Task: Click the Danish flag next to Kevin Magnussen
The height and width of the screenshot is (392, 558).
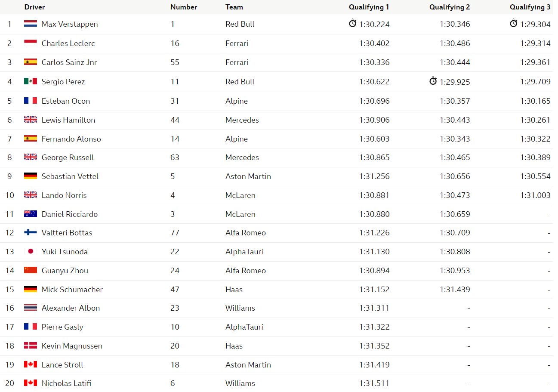Action: point(31,346)
